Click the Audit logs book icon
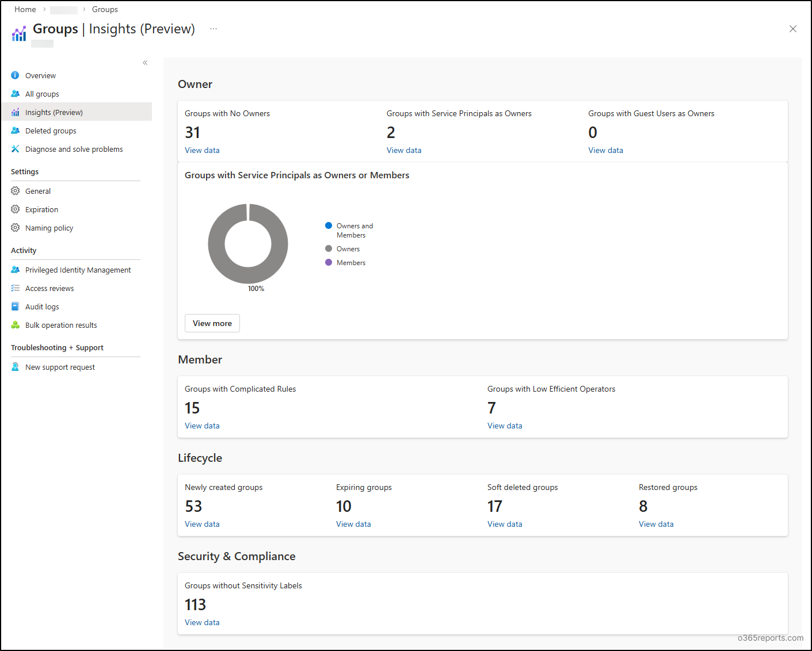 point(15,306)
